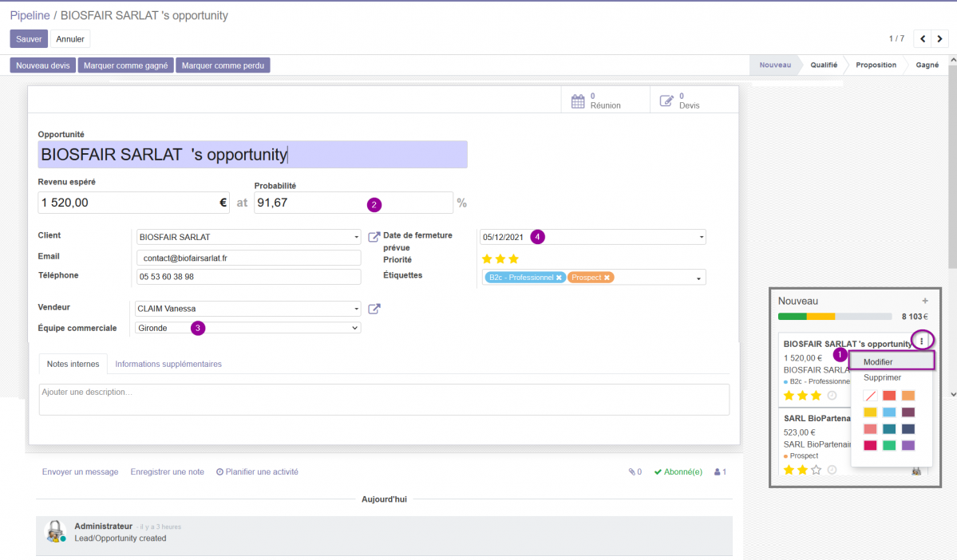Click the green segment of the Nouveau progress bar
The height and width of the screenshot is (560, 957).
[793, 317]
